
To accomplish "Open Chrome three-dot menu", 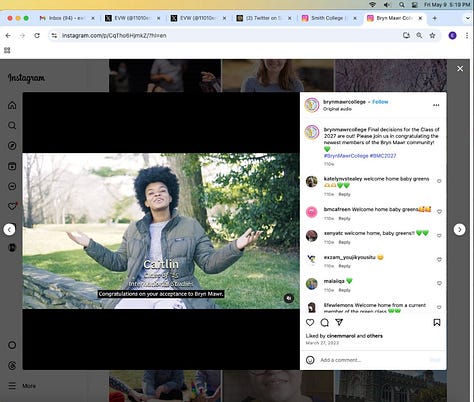I will 467,35.
